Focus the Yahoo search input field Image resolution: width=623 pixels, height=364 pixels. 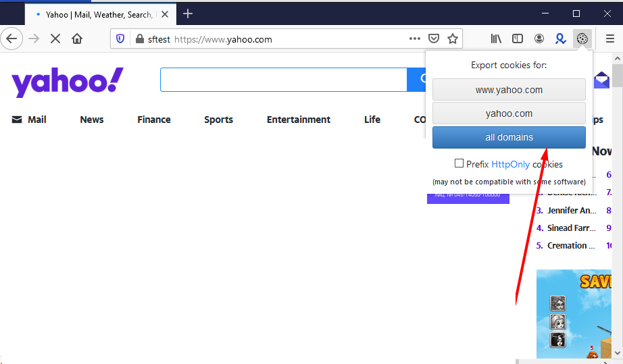point(284,80)
